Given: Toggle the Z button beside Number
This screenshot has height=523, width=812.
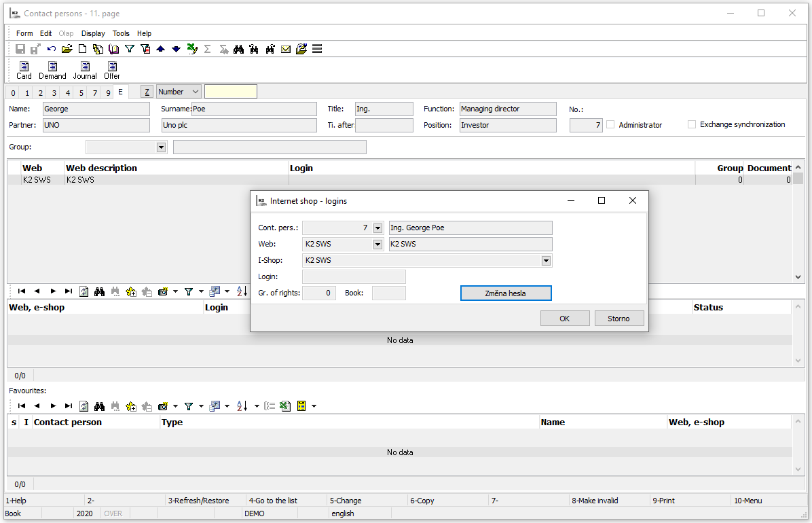Looking at the screenshot, I should pos(147,92).
